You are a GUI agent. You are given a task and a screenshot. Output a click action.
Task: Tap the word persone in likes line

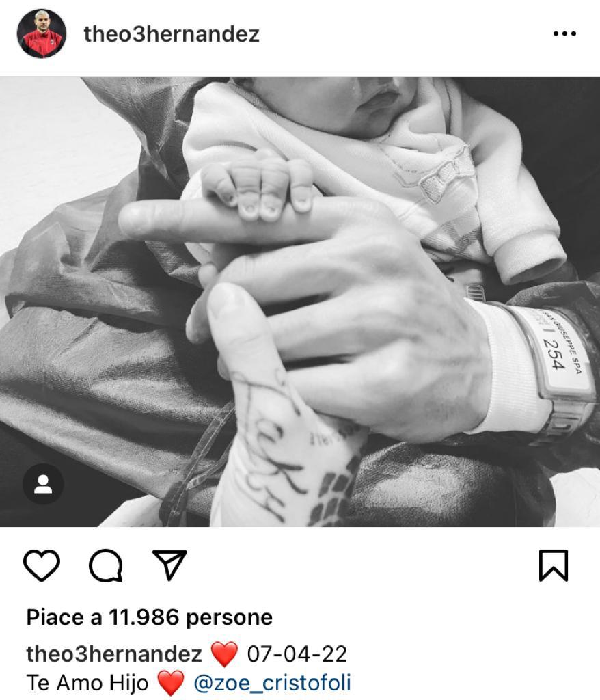[x=229, y=618]
